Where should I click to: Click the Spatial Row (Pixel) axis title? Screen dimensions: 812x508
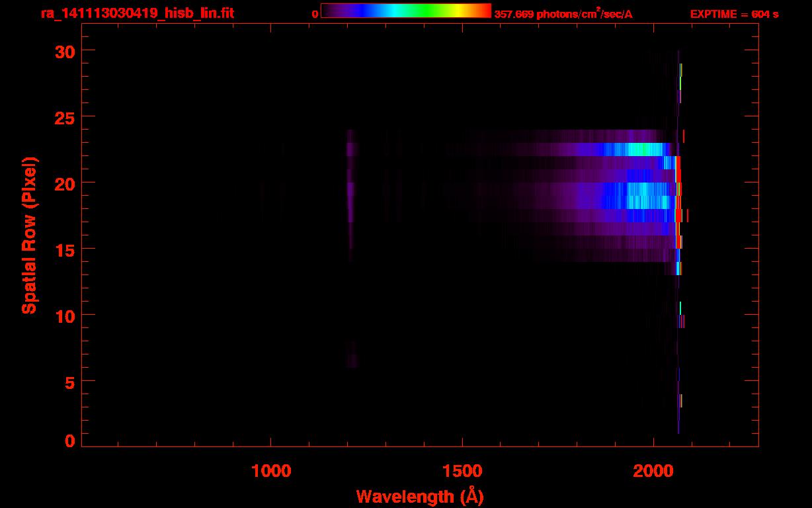29,235
